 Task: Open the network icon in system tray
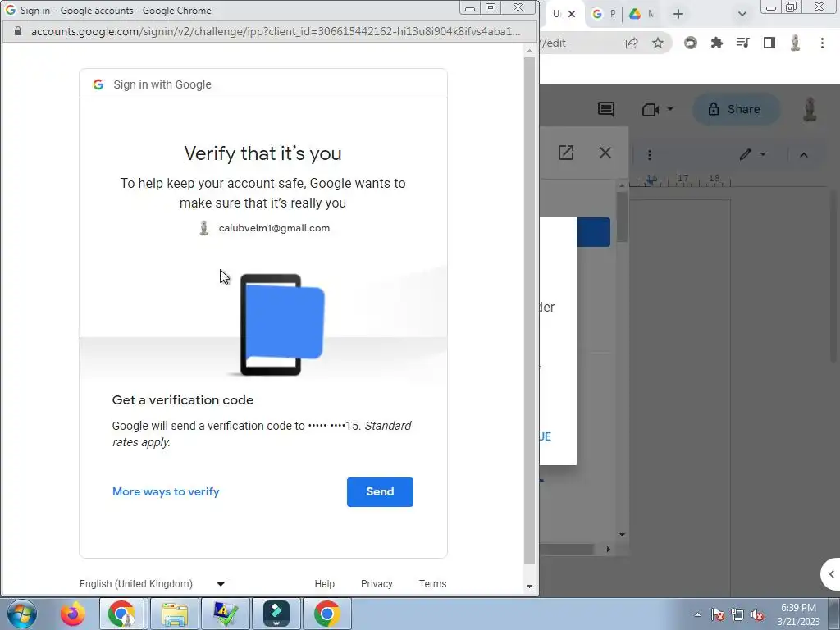point(737,614)
